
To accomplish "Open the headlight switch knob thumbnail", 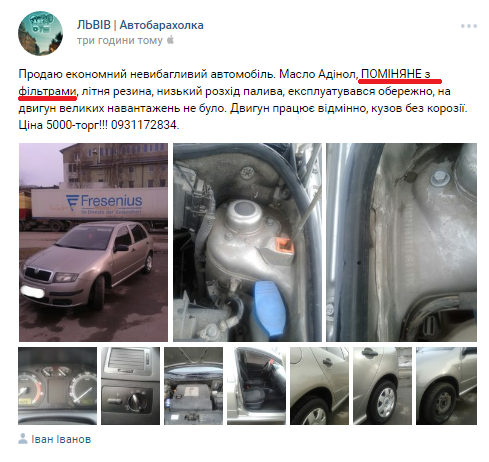I will [130, 386].
